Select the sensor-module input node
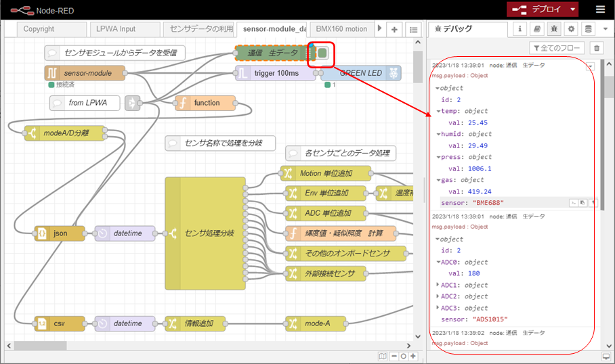Image resolution: width=615 pixels, height=364 pixels. point(85,73)
